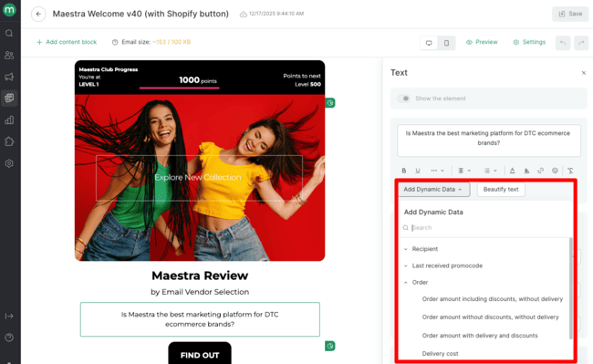Click the Explore New Collection overlay text
The width and height of the screenshot is (593, 364).
click(198, 177)
